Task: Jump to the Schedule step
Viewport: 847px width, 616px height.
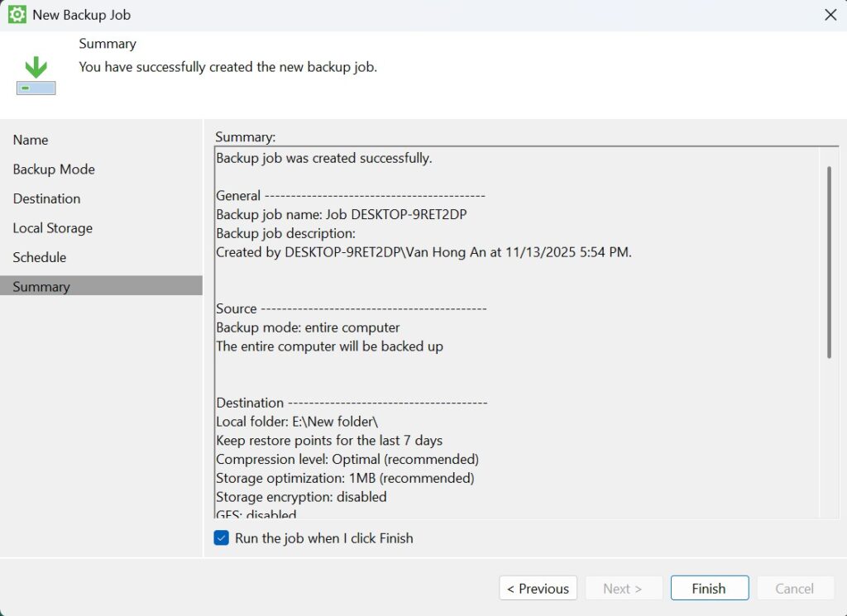Action: pos(39,257)
